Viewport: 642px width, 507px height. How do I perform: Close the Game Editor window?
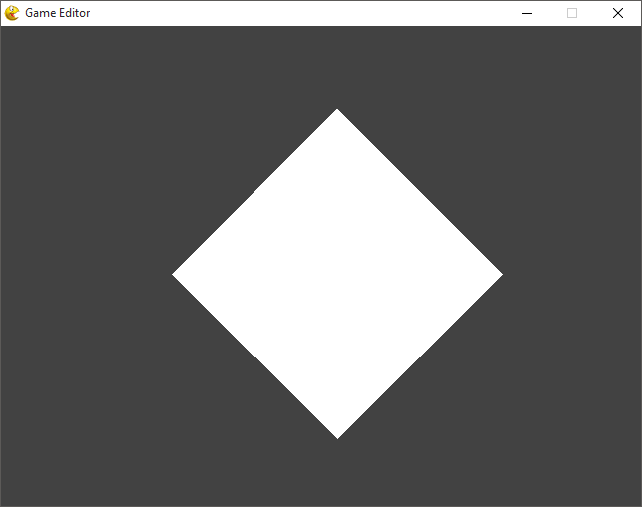click(x=618, y=13)
